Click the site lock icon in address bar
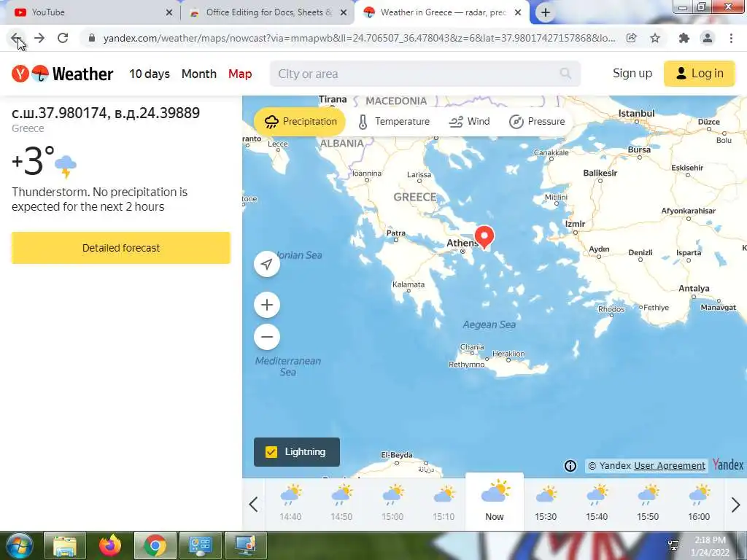The height and width of the screenshot is (560, 747). (92, 38)
